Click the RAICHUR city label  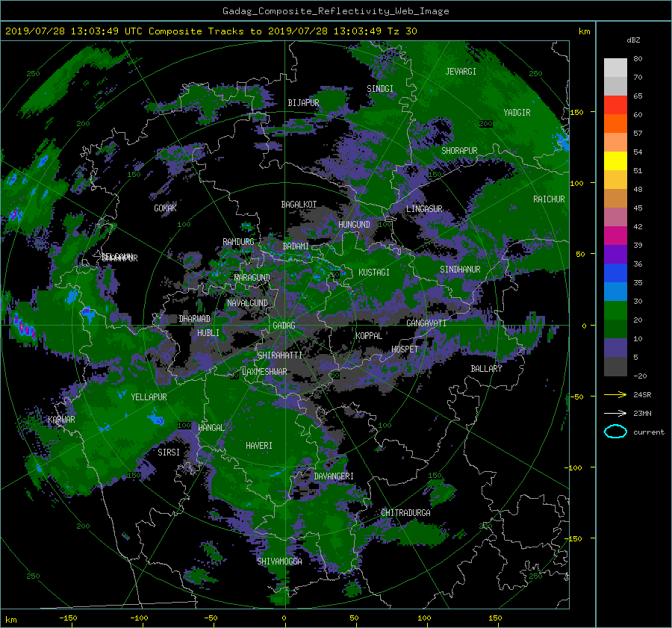click(549, 199)
